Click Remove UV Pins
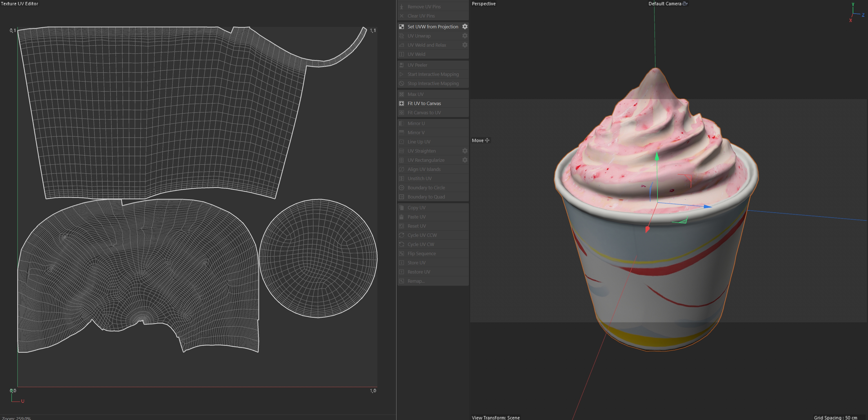This screenshot has height=420, width=868. point(424,7)
